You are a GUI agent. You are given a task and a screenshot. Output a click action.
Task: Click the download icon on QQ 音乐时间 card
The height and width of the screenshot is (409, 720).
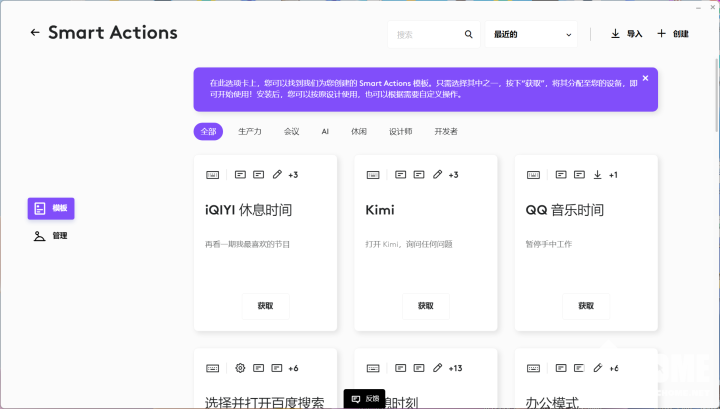click(x=597, y=174)
